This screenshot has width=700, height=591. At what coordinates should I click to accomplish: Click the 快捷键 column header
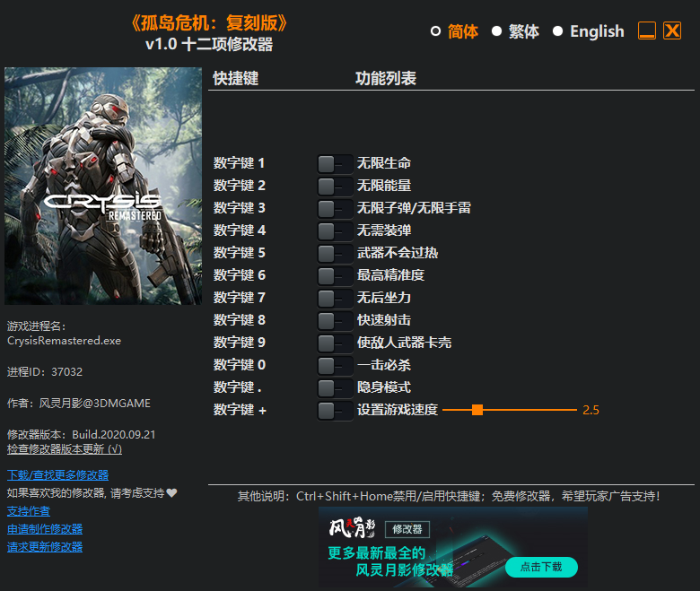(x=236, y=79)
